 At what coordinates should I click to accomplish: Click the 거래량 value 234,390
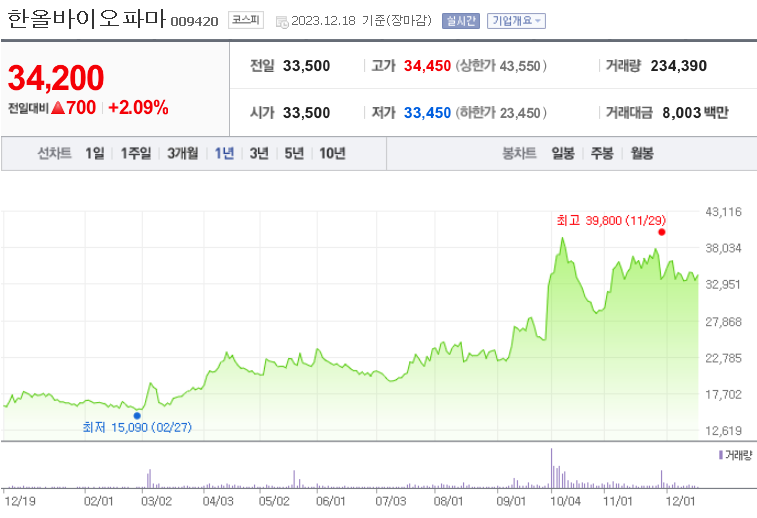click(x=678, y=66)
